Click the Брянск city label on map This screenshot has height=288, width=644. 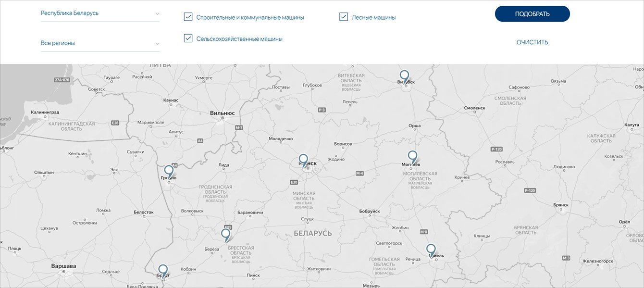point(561,205)
